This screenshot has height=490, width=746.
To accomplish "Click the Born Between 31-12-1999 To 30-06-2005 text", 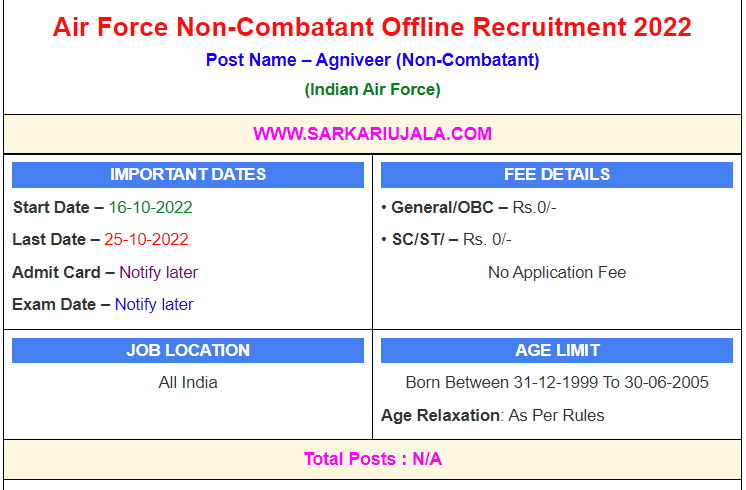I will 556,382.
